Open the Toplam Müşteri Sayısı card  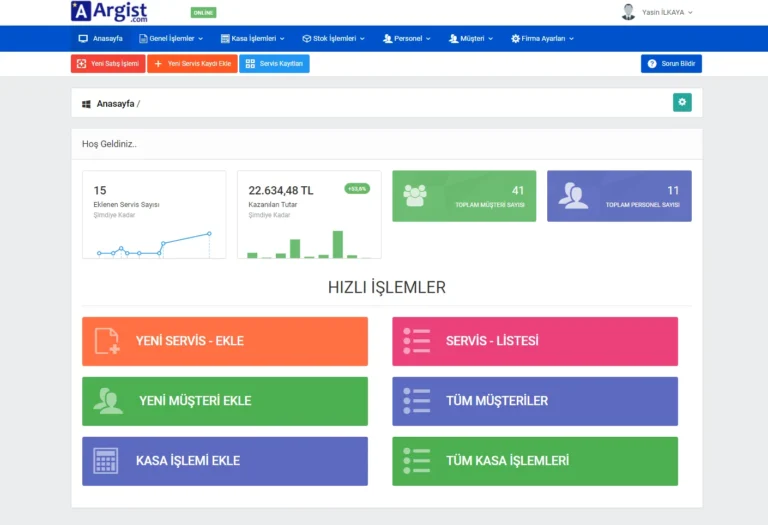(x=464, y=196)
